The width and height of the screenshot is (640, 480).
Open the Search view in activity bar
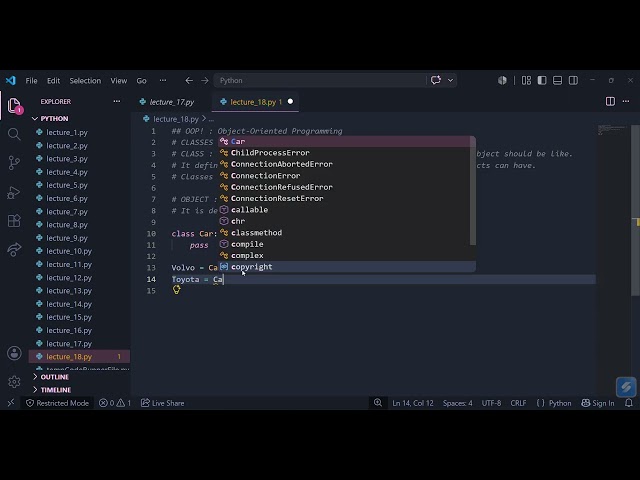pos(14,134)
